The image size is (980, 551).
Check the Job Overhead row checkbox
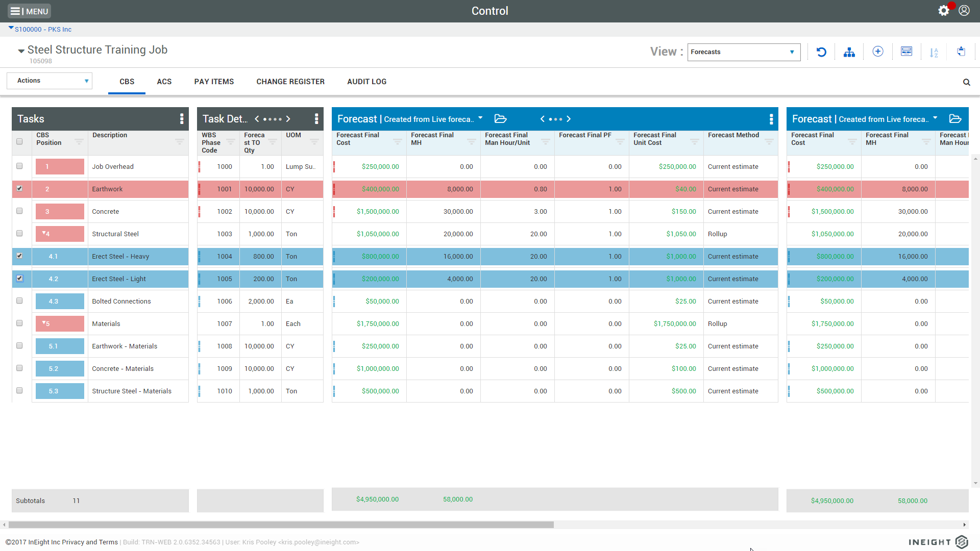point(19,166)
